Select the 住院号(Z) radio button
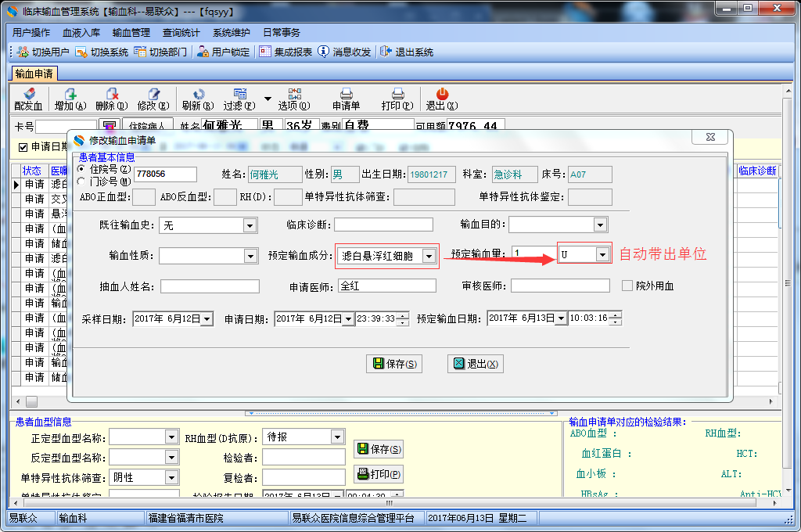Image resolution: width=801 pixels, height=532 pixels. 81,169
